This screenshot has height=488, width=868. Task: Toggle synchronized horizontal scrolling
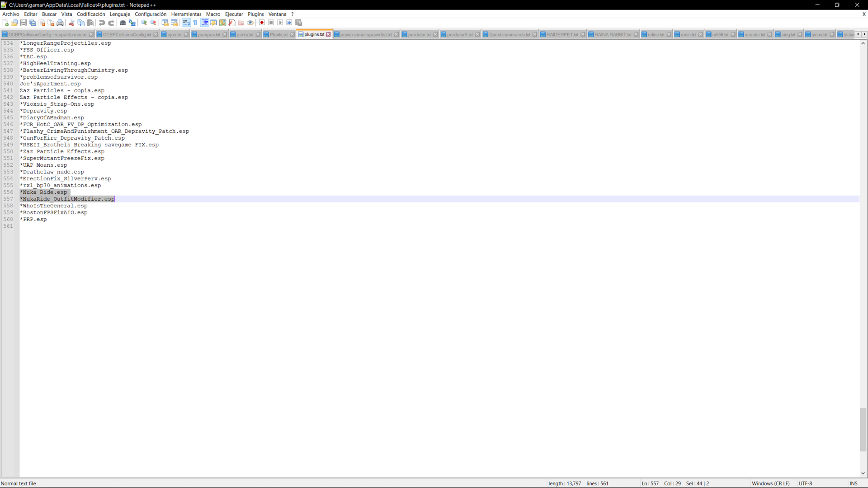tap(174, 23)
